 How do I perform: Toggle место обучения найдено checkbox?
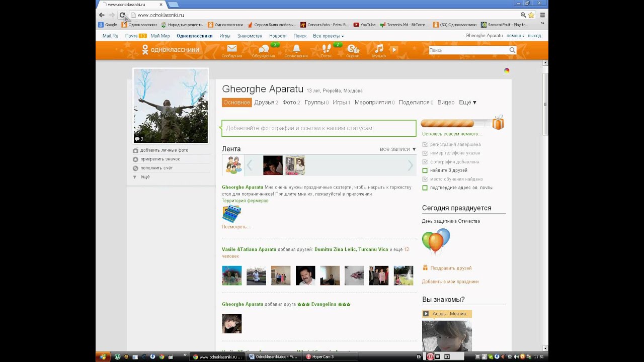tap(425, 179)
